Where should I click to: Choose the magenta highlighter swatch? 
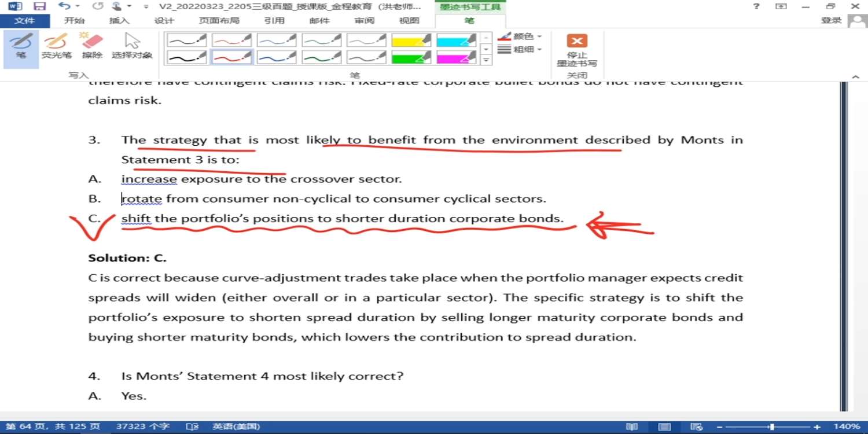coord(457,57)
